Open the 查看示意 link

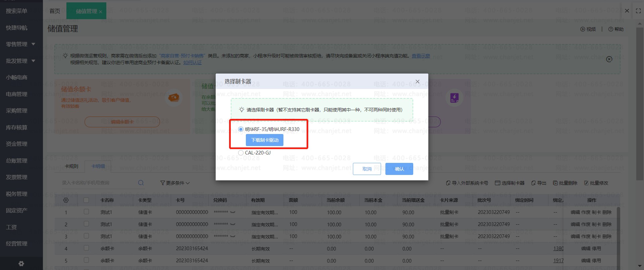[421, 56]
